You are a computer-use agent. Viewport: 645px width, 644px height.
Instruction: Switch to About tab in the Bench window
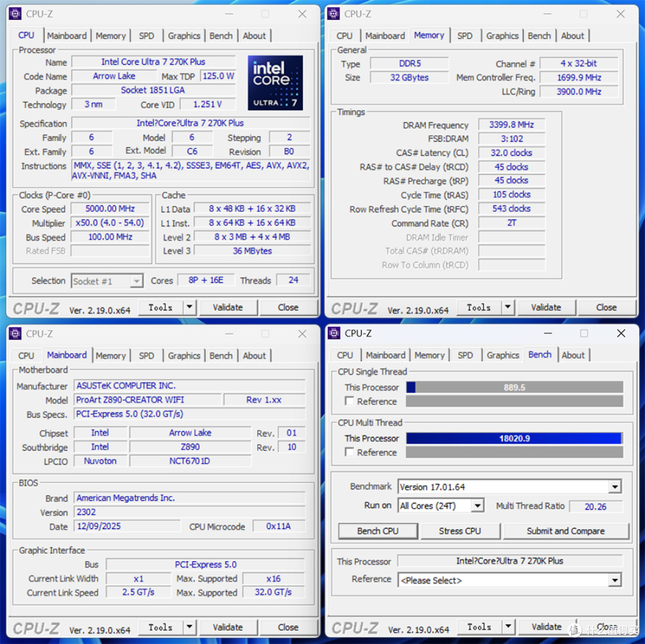(573, 355)
